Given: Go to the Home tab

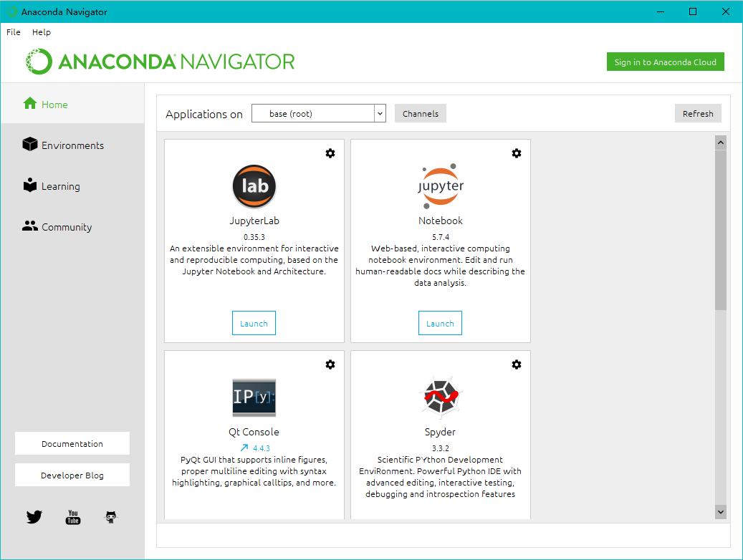Looking at the screenshot, I should (72, 104).
